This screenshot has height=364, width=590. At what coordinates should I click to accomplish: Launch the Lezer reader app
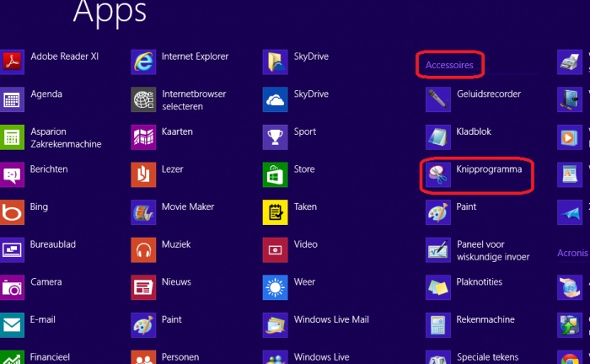pos(157,174)
